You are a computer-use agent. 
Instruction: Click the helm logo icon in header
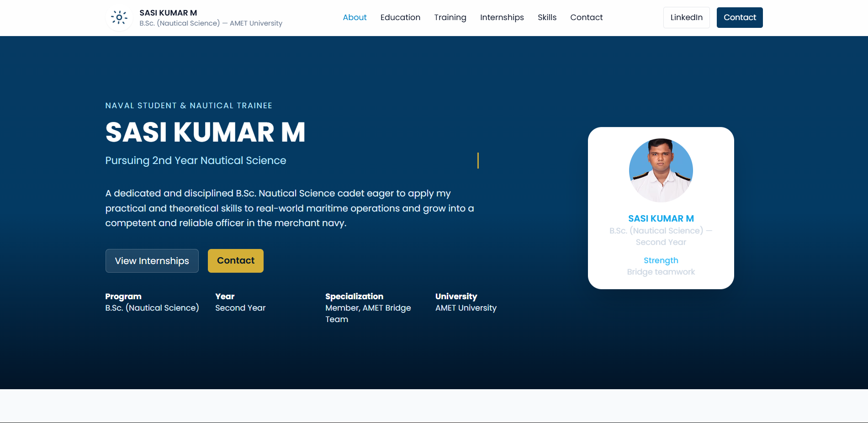(x=119, y=18)
